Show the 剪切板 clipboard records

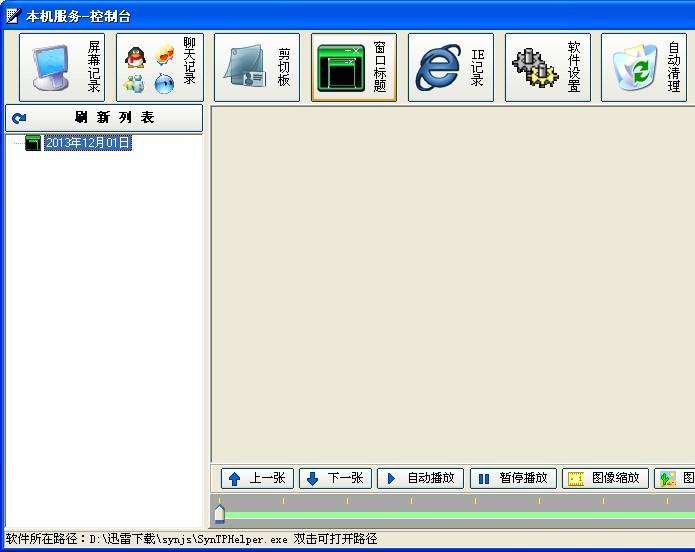coord(256,67)
